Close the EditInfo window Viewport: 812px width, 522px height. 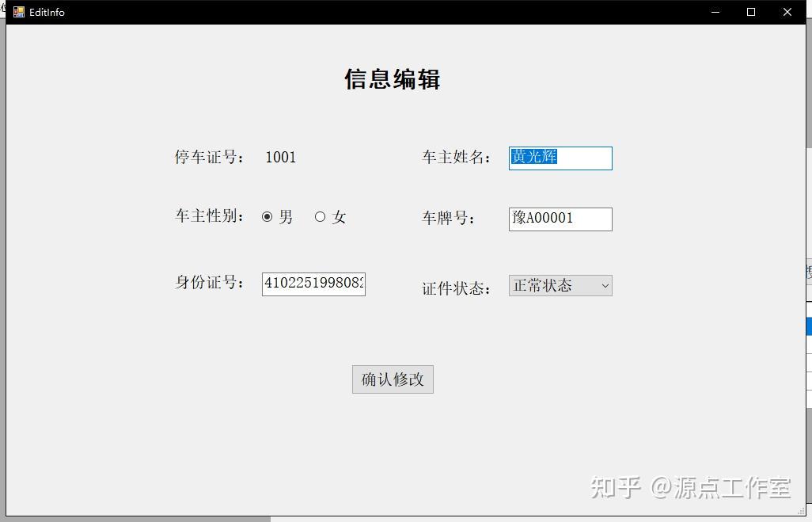coord(787,12)
